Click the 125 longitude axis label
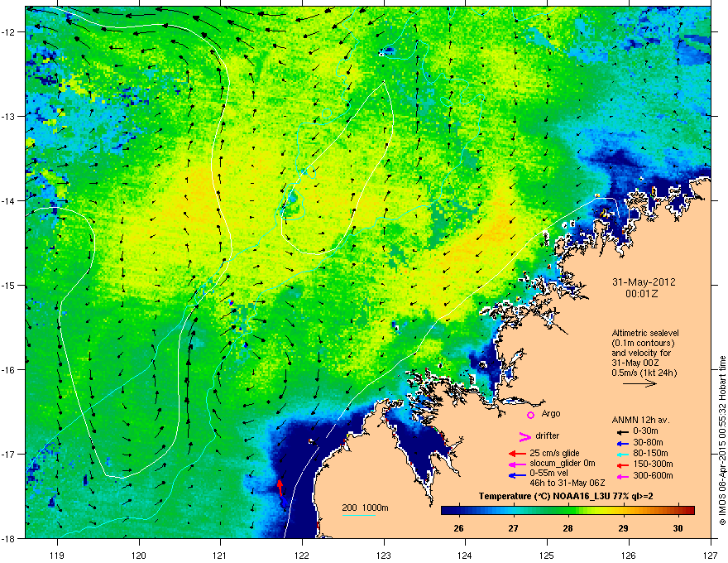This screenshot has height=563, width=728. (x=547, y=555)
